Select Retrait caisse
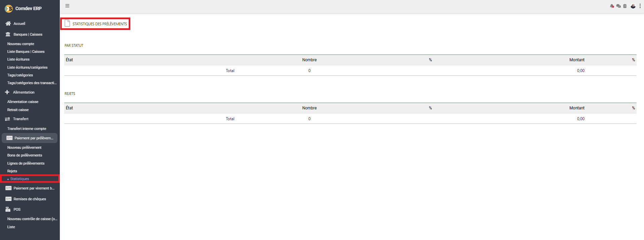Screen dimensions: 644x240 tap(18, 110)
